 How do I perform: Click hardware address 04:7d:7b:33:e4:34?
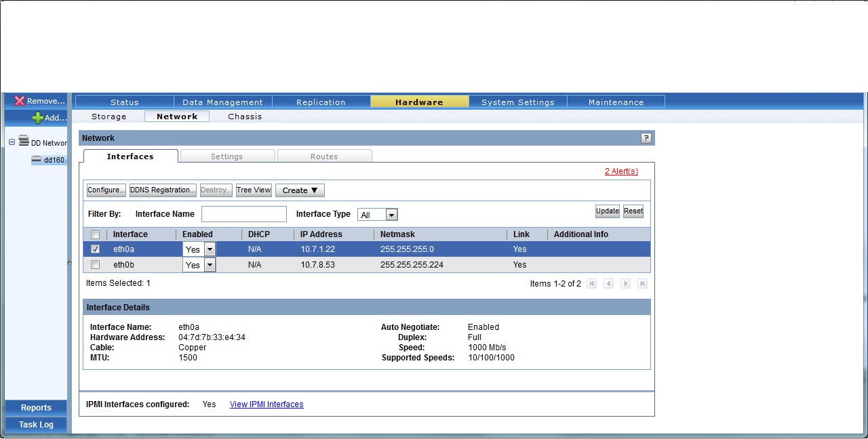pyautogui.click(x=212, y=337)
